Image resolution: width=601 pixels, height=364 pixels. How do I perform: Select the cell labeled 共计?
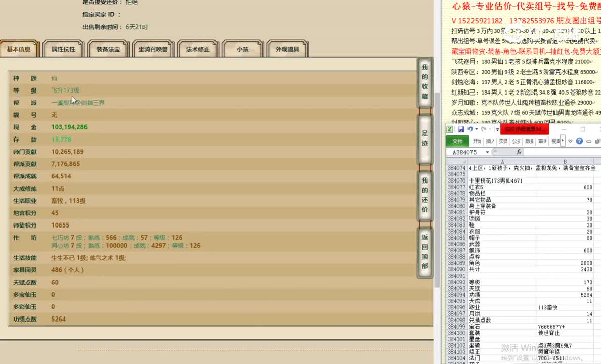[x=502, y=269]
